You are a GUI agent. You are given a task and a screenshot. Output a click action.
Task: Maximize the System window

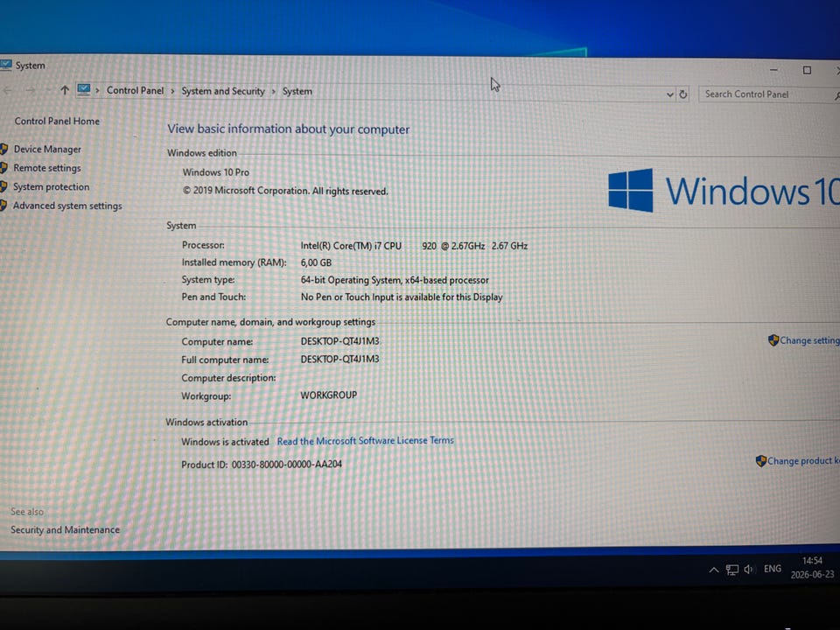(x=807, y=70)
